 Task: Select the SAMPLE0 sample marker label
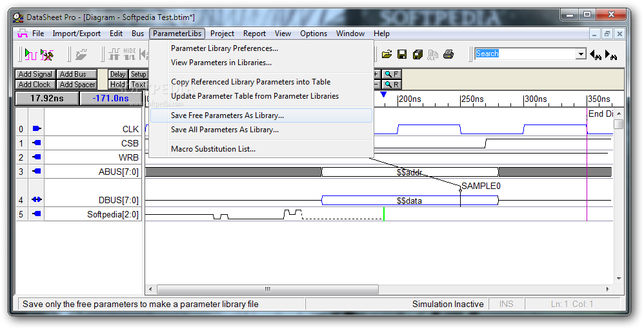(481, 186)
